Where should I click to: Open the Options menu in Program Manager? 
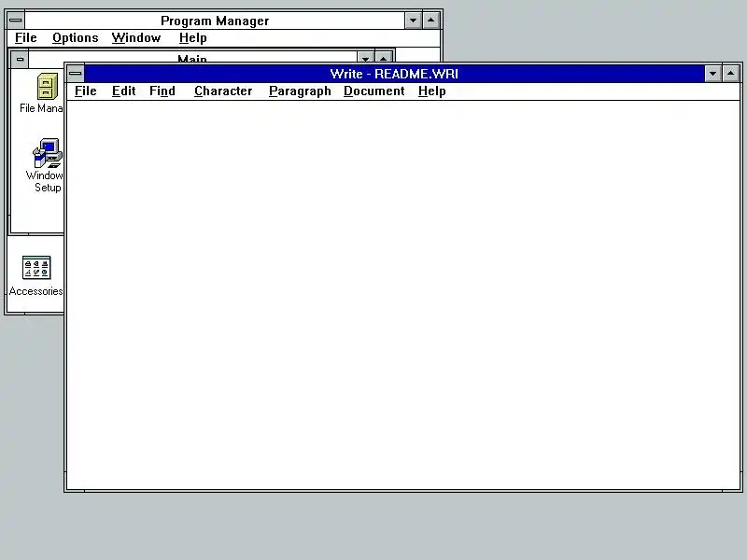pyautogui.click(x=76, y=37)
